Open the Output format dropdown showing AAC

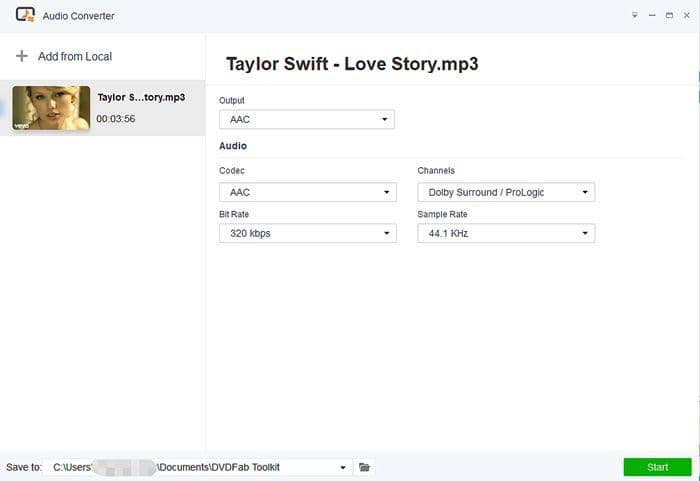click(307, 119)
